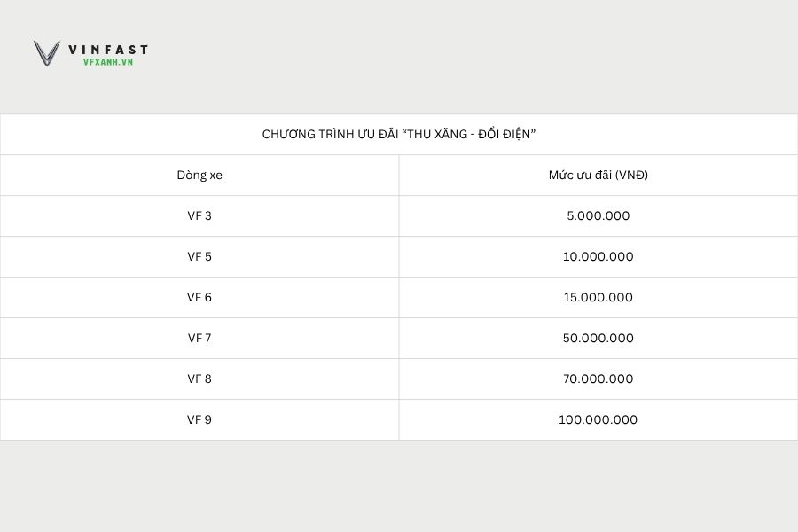The width and height of the screenshot is (798, 532).
Task: Click the Dòng xe column header
Action: [x=199, y=175]
